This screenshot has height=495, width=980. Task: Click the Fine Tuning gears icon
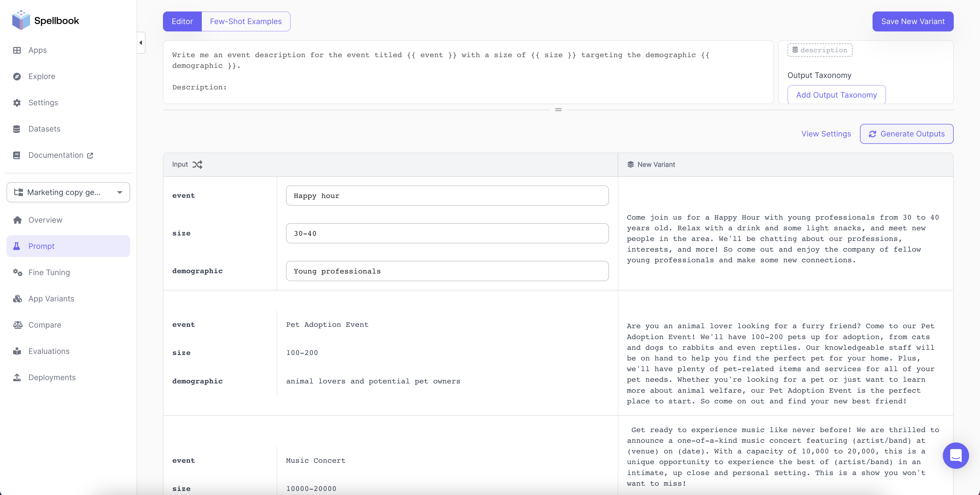click(17, 272)
